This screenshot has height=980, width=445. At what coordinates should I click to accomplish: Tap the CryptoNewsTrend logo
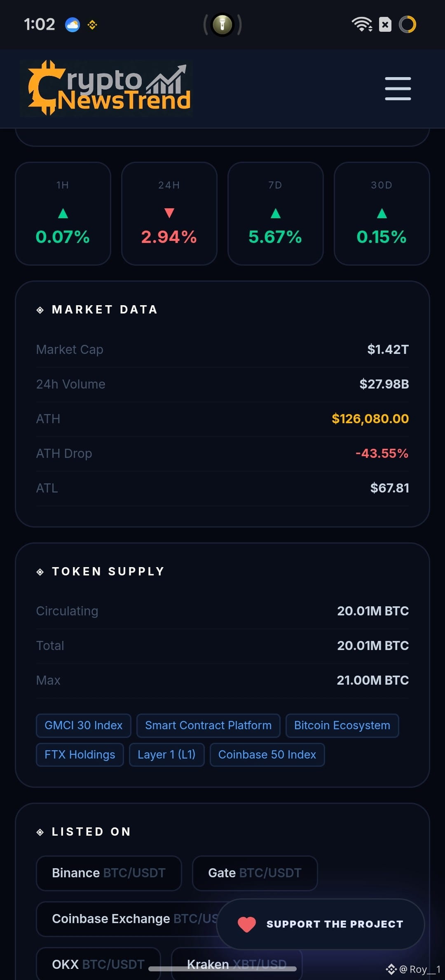pos(106,88)
